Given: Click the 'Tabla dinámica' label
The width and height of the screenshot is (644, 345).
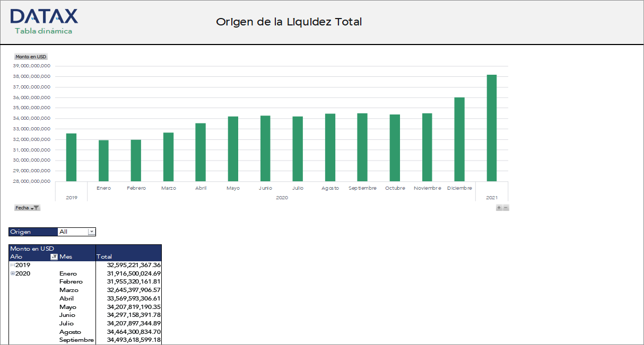Looking at the screenshot, I should (45, 31).
